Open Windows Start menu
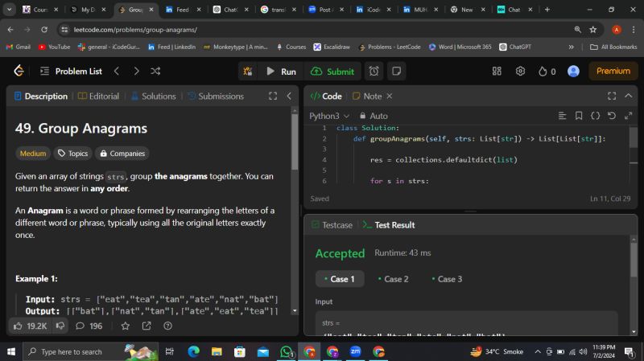This screenshot has height=361, width=644. point(11,351)
